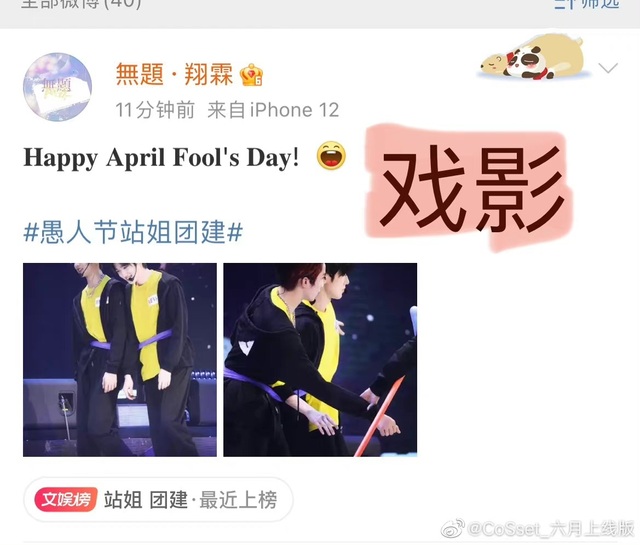Open the #愚人节站姐团建# hashtag topic
The image size is (640, 545).
click(x=133, y=232)
